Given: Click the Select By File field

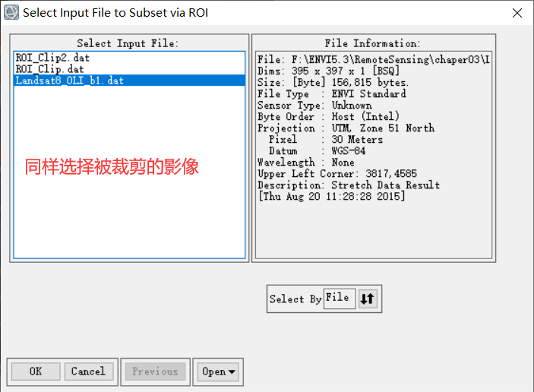Looking at the screenshot, I should [340, 299].
